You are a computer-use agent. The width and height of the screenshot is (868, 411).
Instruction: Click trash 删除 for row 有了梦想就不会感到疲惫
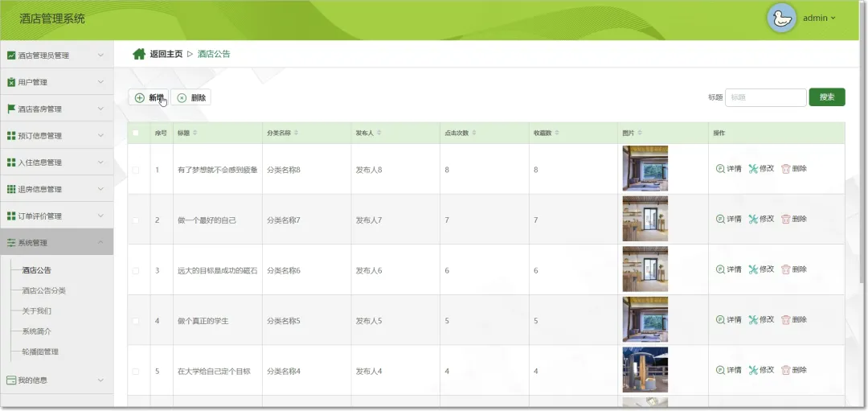[x=794, y=168]
